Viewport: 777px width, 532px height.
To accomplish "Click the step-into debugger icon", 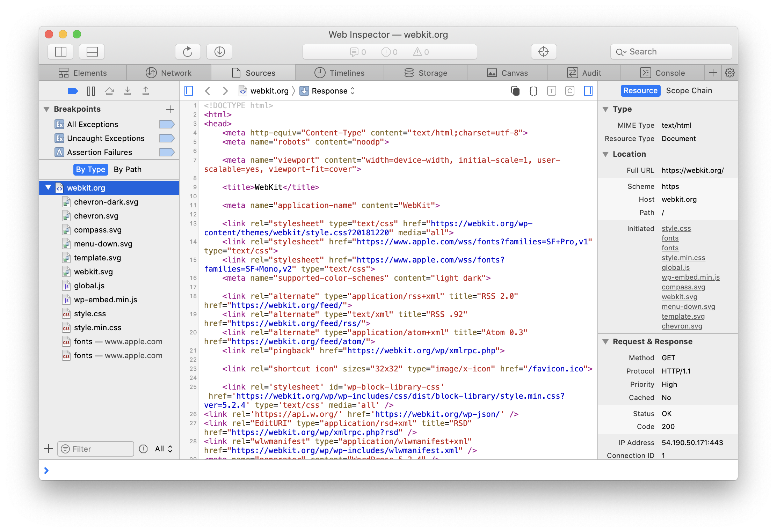I will click(x=128, y=91).
